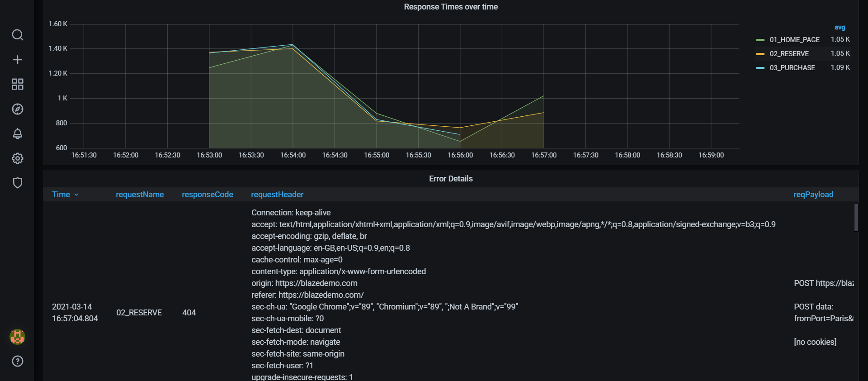Toggle the 01_HOME_PAGE legend series
The image size is (868, 381).
pyautogui.click(x=794, y=40)
